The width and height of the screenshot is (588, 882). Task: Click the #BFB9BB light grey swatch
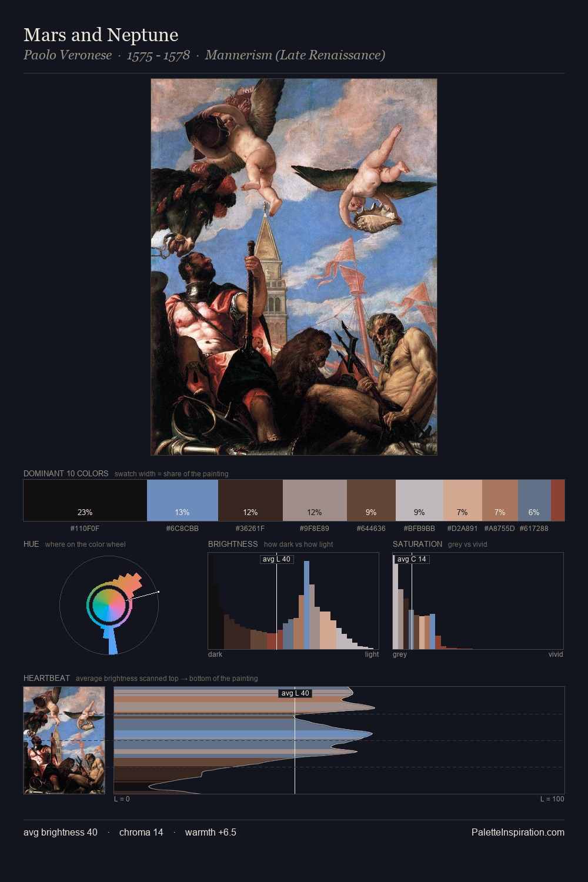pyautogui.click(x=419, y=500)
